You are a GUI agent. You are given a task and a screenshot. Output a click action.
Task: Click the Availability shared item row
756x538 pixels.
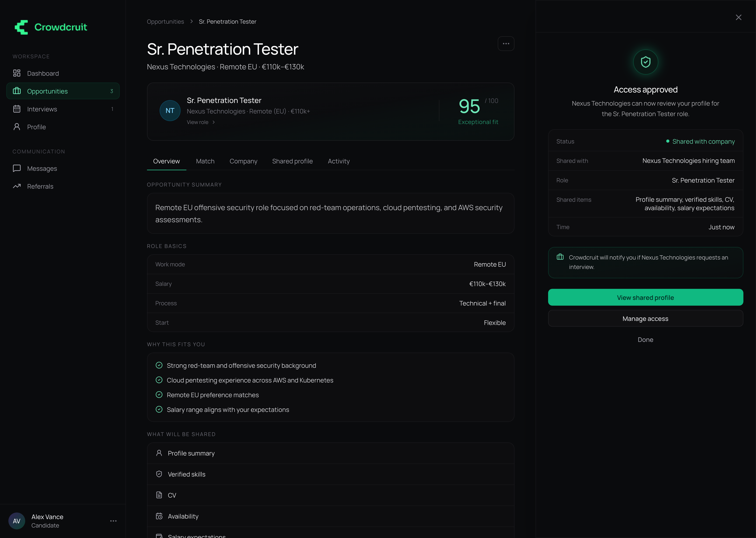click(x=330, y=516)
